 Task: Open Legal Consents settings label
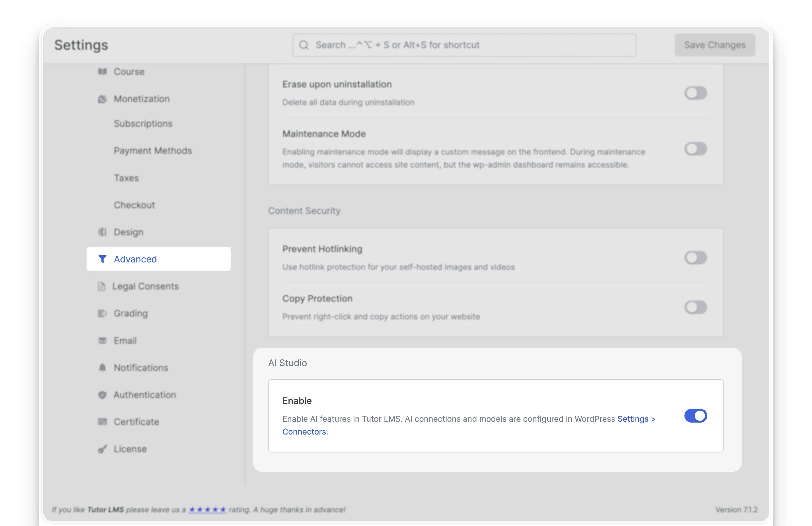pyautogui.click(x=145, y=286)
